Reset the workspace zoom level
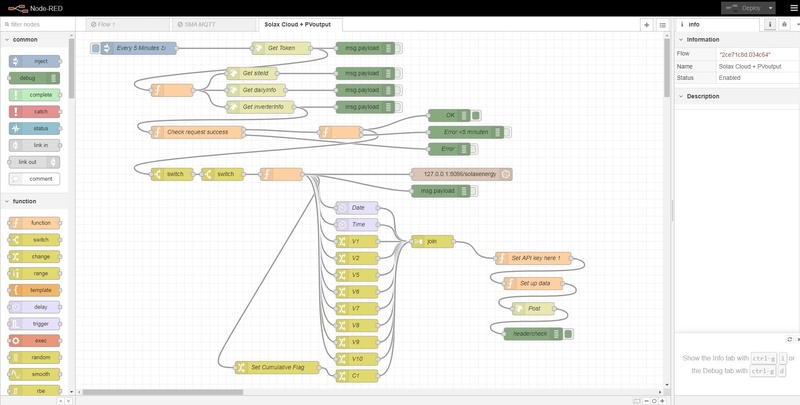Screen dimensions: 800x405 (654, 401)
